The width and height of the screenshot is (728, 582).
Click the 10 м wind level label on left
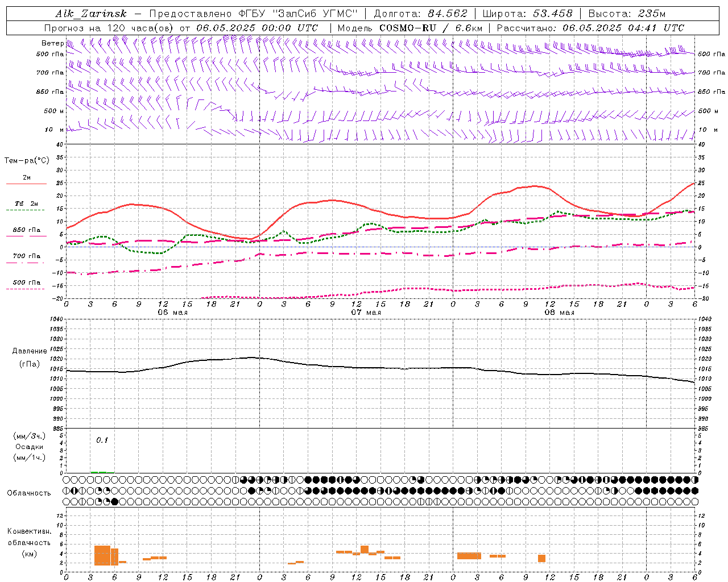coord(54,130)
